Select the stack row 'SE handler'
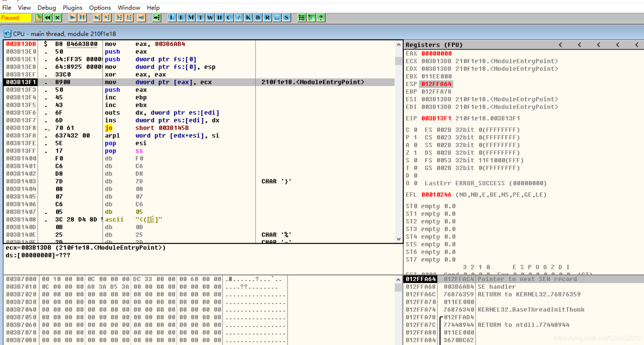 (523, 287)
